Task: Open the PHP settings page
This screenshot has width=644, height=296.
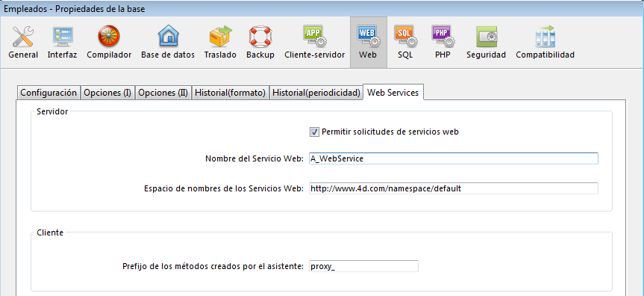Action: coord(443,42)
